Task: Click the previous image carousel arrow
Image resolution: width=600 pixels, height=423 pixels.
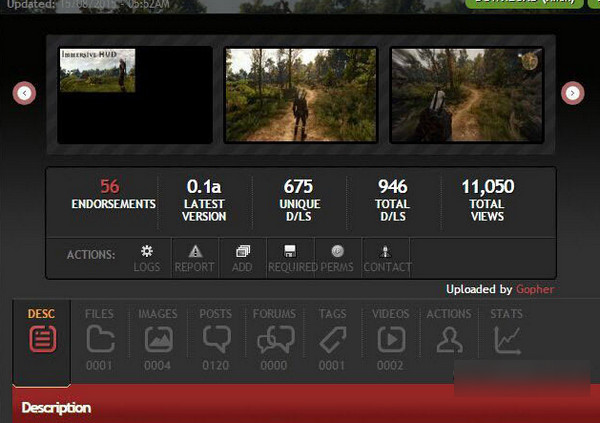Action: click(24, 93)
